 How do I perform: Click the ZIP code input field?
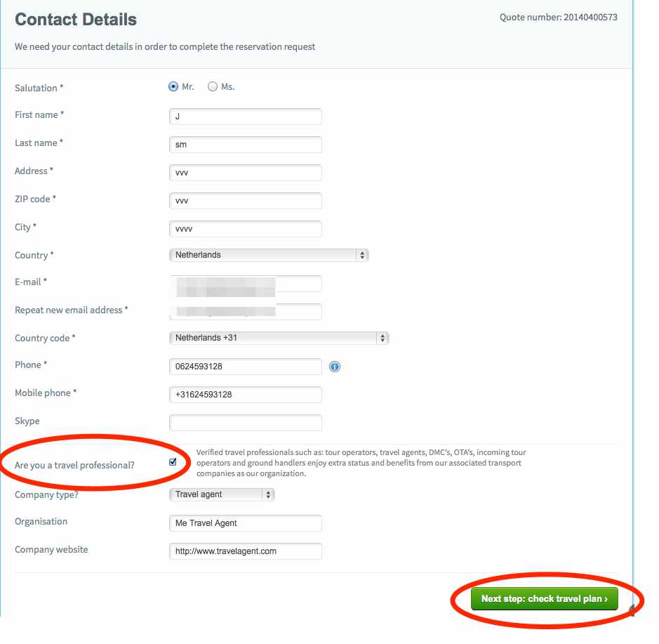click(x=244, y=200)
